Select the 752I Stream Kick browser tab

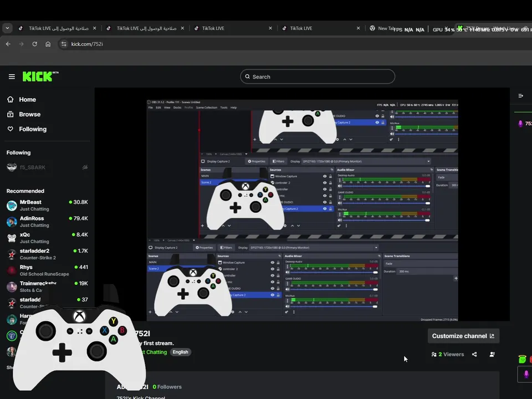[x=492, y=28]
